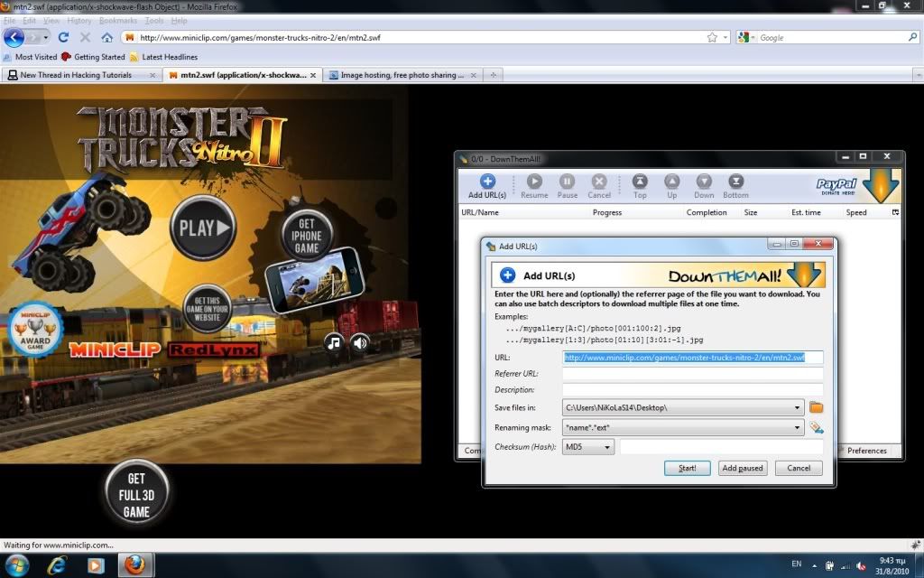Open the save folder browse icon
This screenshot has height=578, width=924.
(816, 407)
